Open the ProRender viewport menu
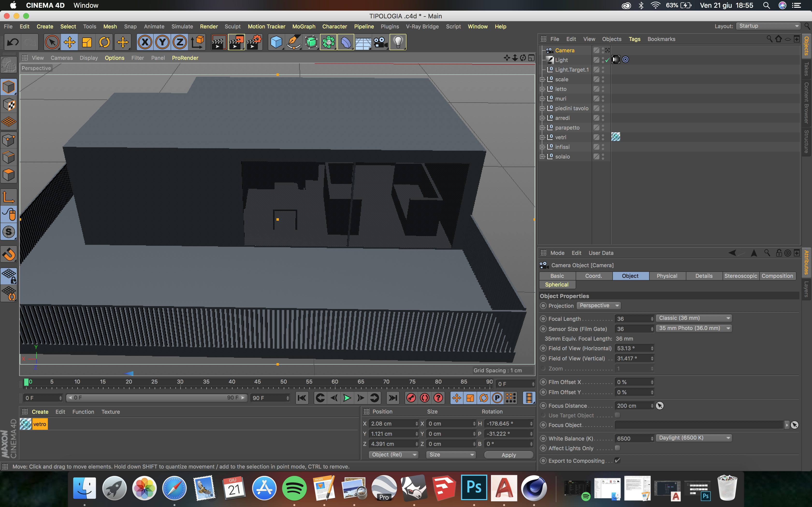 click(185, 58)
